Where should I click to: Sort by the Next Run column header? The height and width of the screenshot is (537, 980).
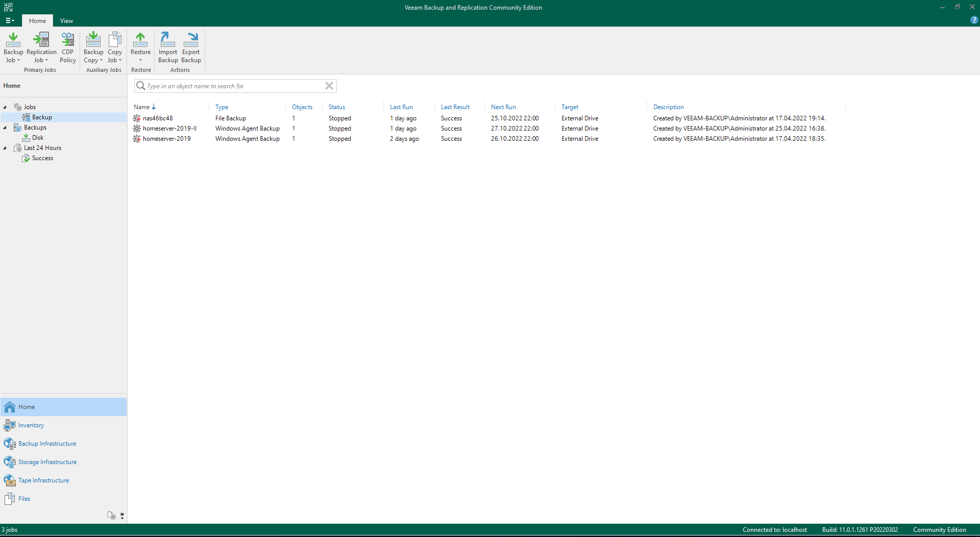tap(503, 107)
